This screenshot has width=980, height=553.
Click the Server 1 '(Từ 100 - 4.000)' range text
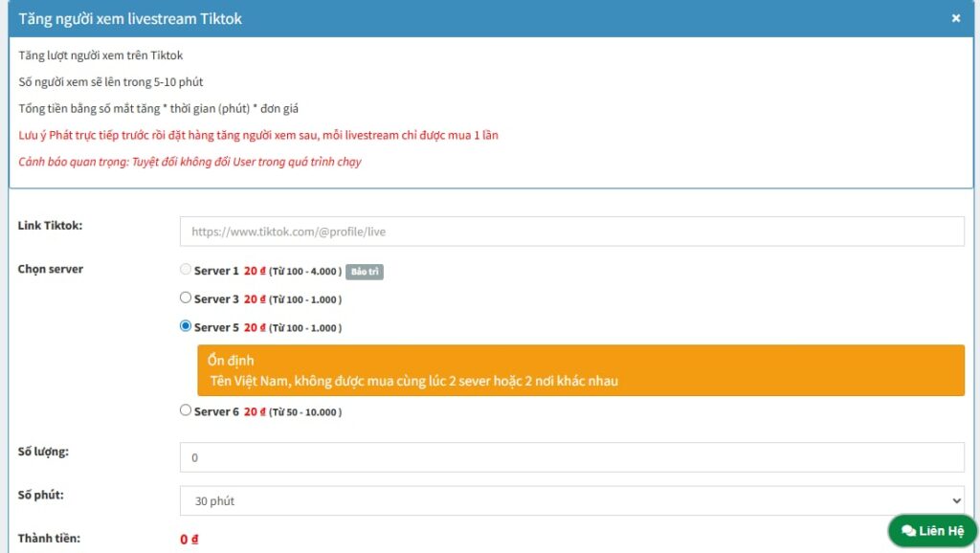pyautogui.click(x=305, y=271)
